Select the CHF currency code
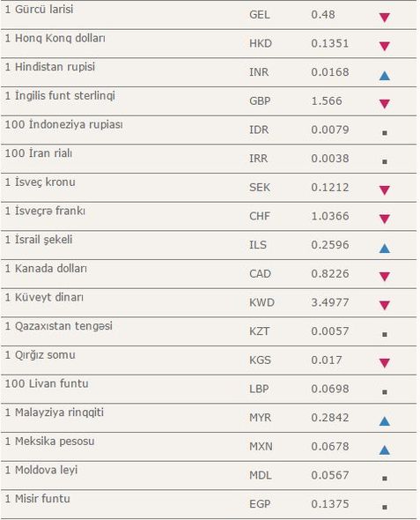This screenshot has width=420, height=520. pyautogui.click(x=260, y=216)
